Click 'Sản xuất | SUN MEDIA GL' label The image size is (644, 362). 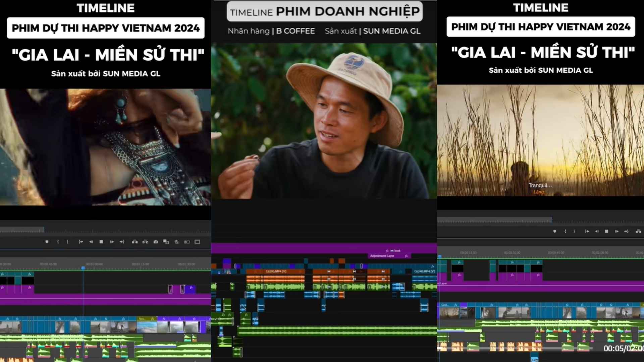[x=372, y=31]
